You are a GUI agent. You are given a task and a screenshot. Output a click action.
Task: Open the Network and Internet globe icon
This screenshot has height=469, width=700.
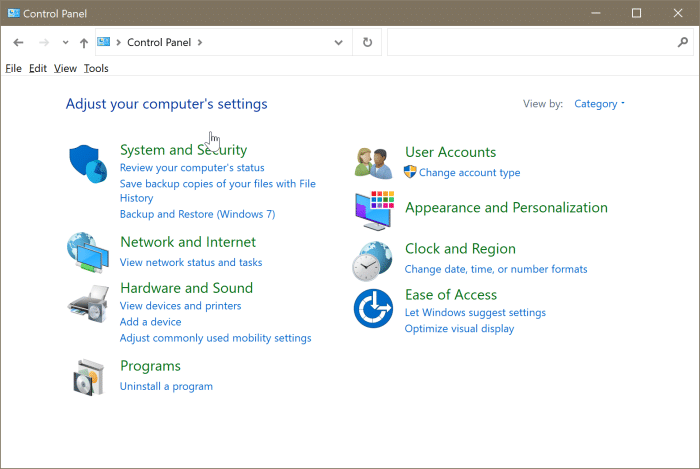(x=88, y=252)
